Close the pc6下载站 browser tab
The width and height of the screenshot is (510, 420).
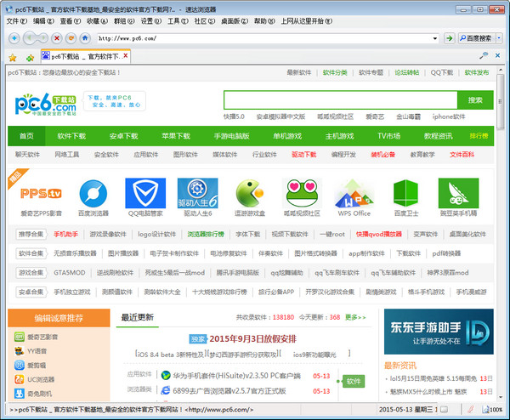(127, 56)
